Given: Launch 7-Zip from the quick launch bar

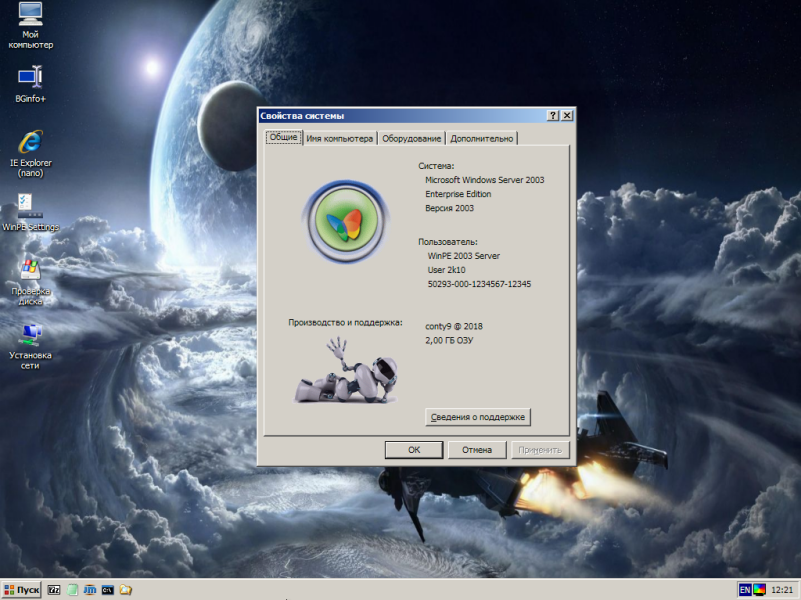Looking at the screenshot, I should (54, 590).
